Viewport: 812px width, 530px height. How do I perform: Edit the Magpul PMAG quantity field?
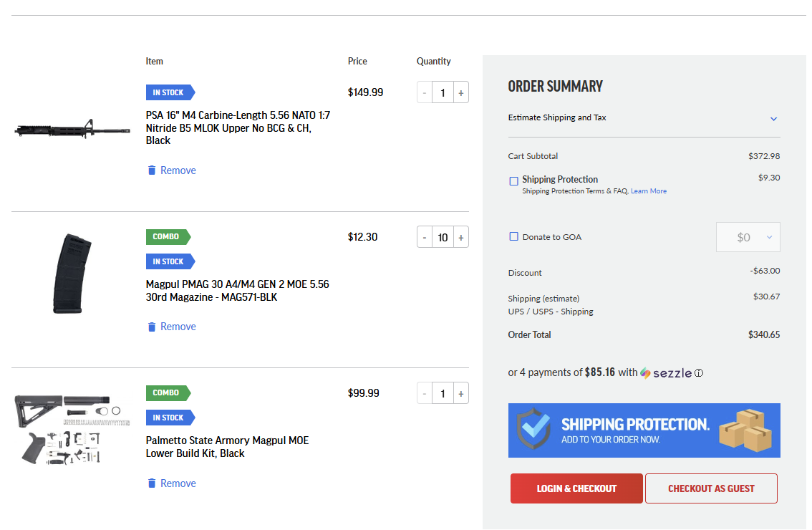[443, 238]
